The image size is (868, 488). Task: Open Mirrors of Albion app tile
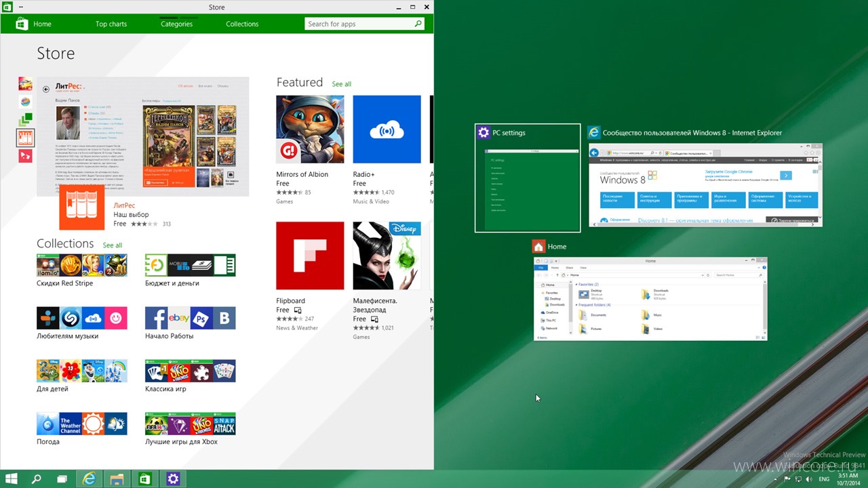[x=310, y=129]
